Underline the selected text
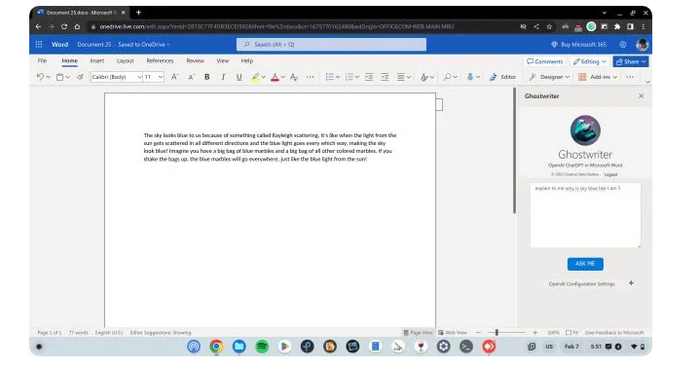The image size is (700, 367). (x=239, y=77)
